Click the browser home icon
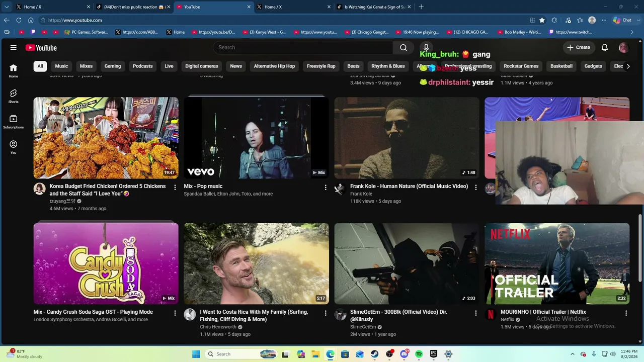 31,20
